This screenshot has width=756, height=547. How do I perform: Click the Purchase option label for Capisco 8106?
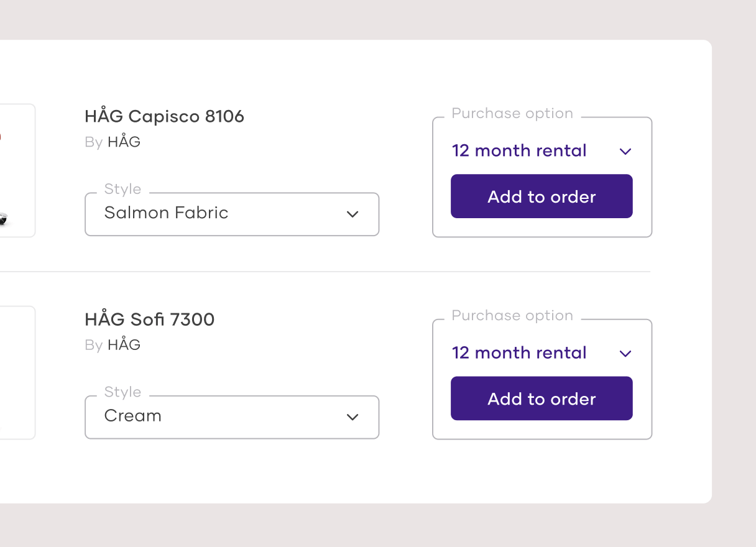(x=512, y=114)
